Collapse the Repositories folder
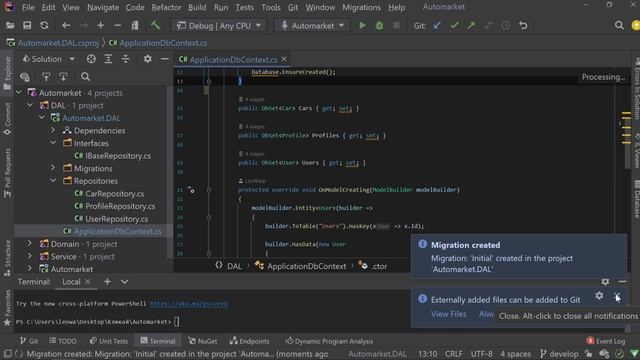This screenshot has height=360, width=640. pos(53,180)
